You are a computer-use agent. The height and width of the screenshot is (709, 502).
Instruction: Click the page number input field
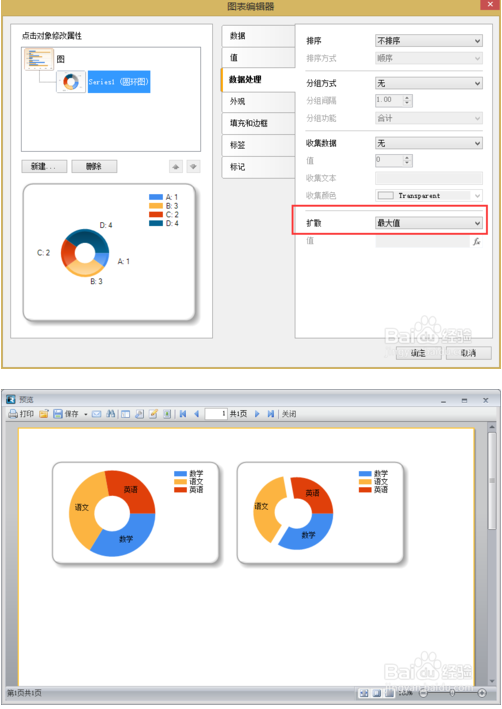pyautogui.click(x=216, y=414)
